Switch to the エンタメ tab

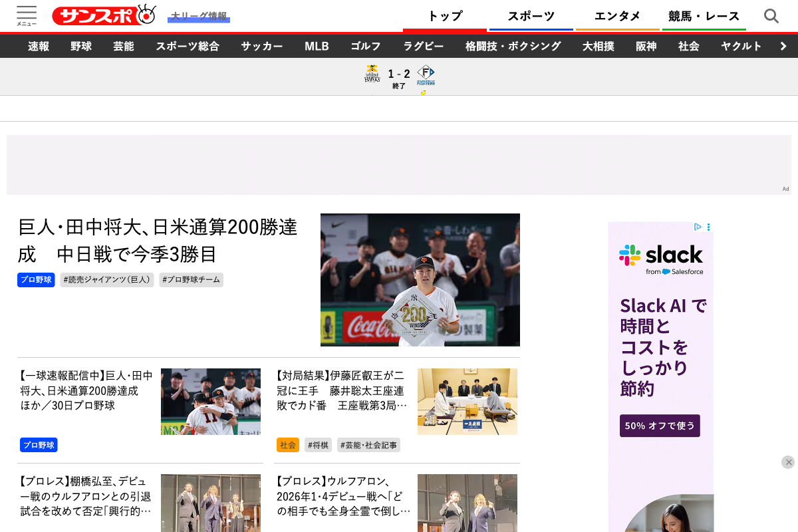(617, 16)
